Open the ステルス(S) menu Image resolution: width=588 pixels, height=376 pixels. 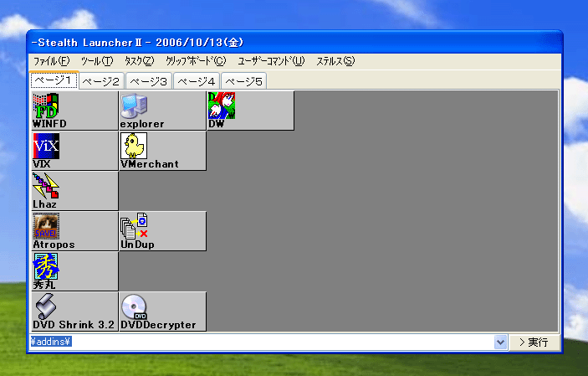[335, 61]
